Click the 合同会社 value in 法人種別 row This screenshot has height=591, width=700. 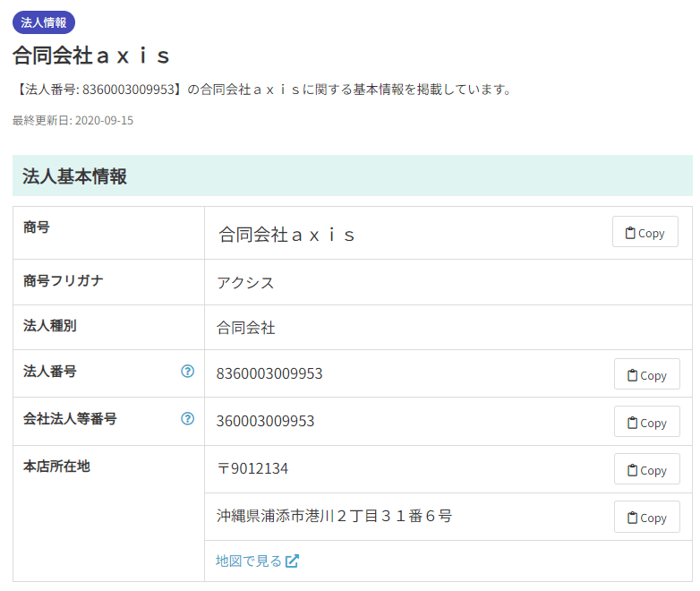(x=245, y=328)
